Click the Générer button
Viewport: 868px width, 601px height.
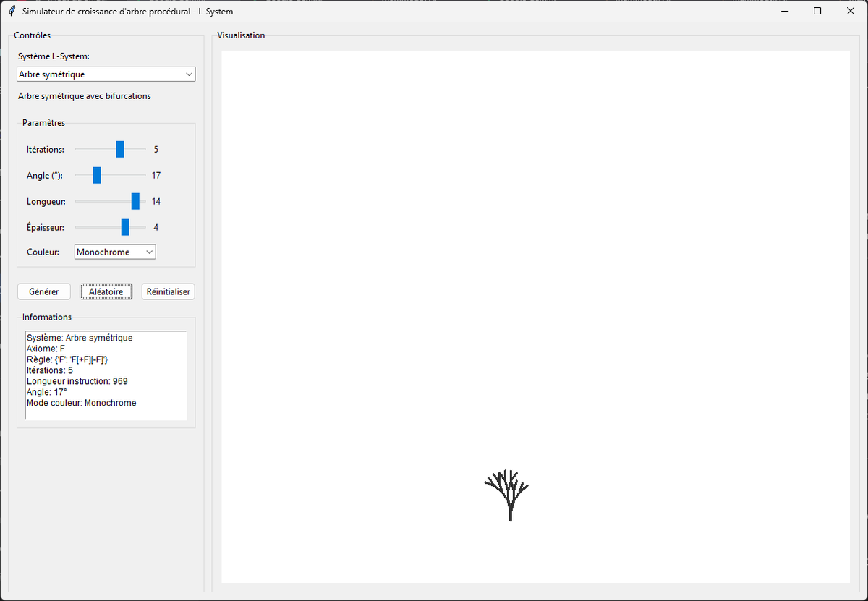point(43,291)
